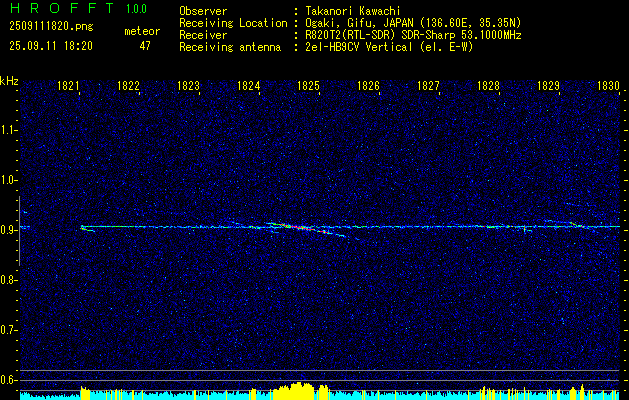Click the 0.9 kHz axis label
Image resolution: width=629 pixels, height=400 pixels.
point(9,230)
